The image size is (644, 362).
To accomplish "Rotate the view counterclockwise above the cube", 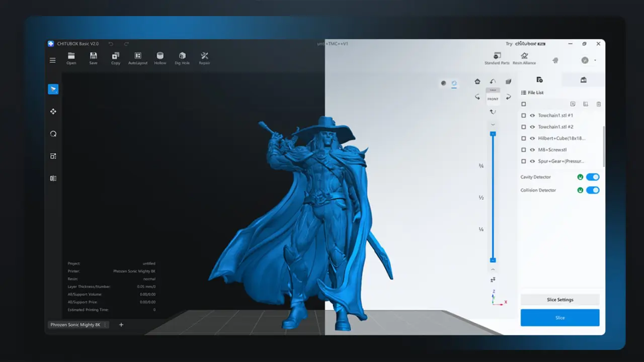I will 493,81.
